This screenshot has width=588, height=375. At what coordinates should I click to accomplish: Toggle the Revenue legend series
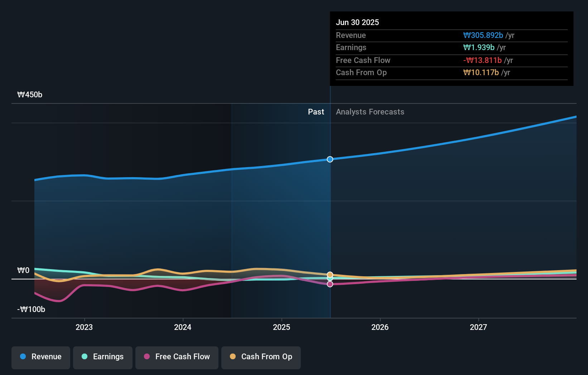41,357
